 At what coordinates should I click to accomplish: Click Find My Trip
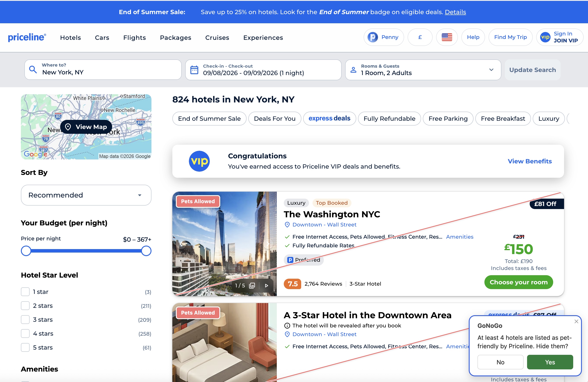point(511,37)
